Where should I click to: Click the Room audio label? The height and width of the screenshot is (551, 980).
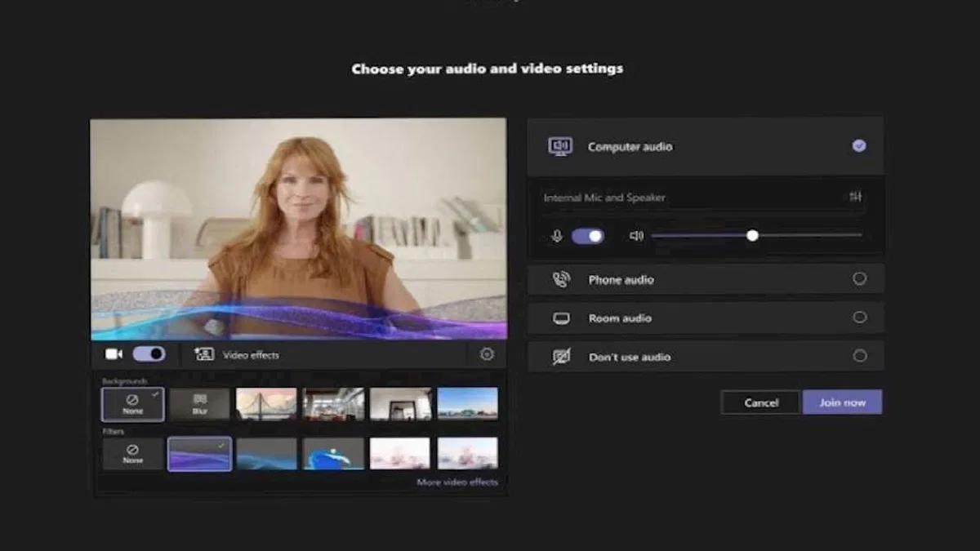(x=620, y=318)
